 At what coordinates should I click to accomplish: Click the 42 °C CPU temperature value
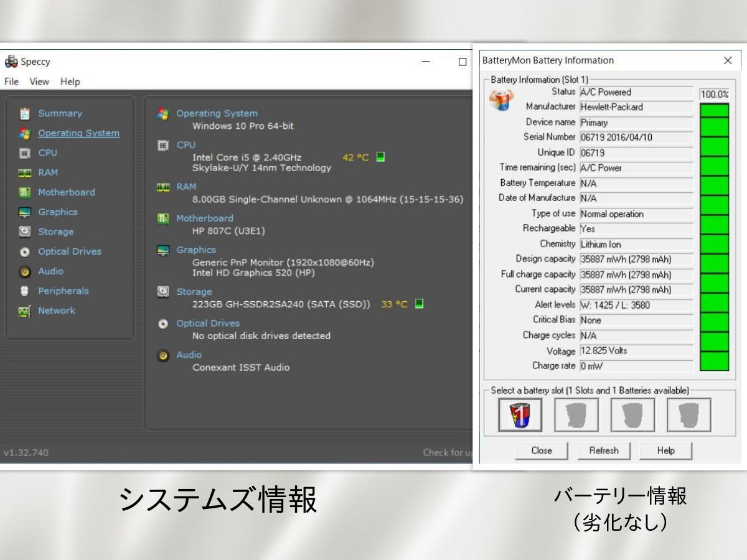(x=355, y=157)
